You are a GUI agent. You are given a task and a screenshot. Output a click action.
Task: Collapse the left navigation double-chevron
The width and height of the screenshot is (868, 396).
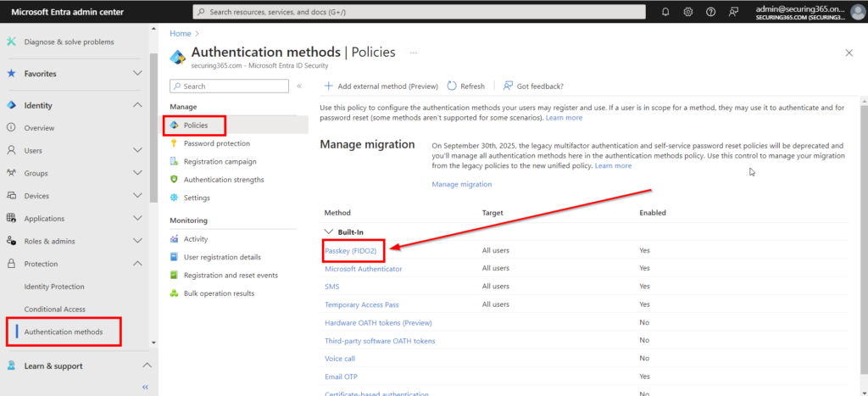145,388
